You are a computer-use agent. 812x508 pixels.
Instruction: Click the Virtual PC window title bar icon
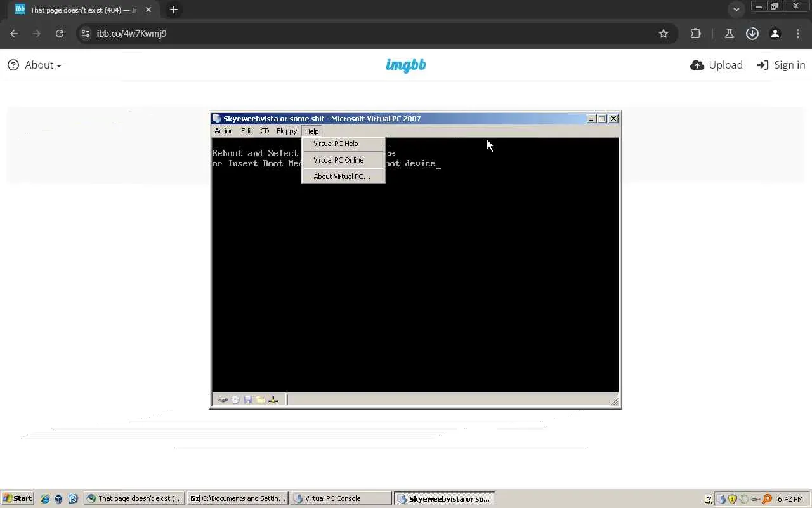[217, 119]
